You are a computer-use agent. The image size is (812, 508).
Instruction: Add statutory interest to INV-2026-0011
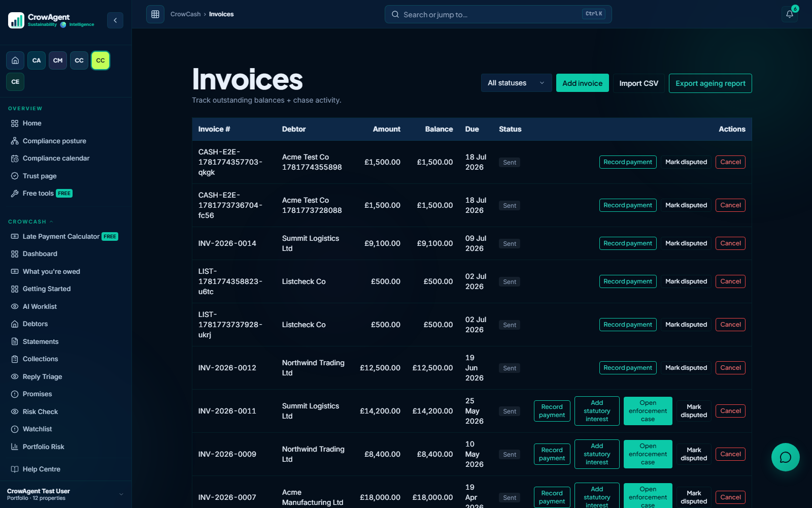pyautogui.click(x=597, y=411)
